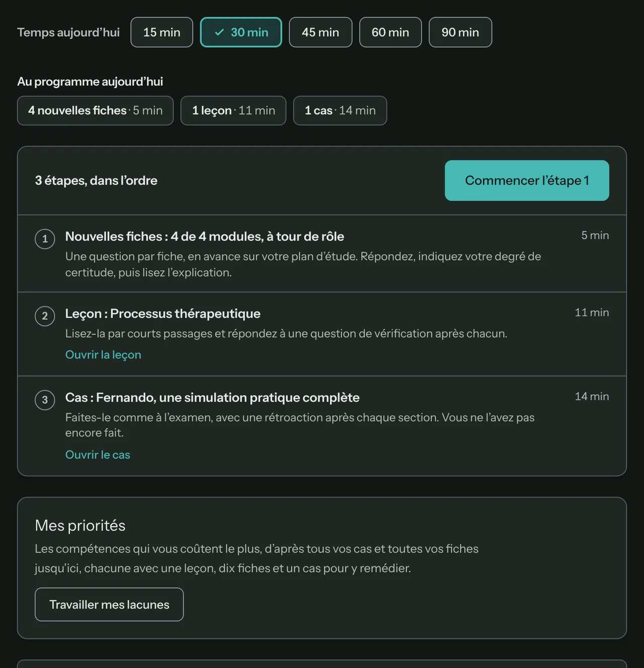Screen dimensions: 644x668
Task: Open the lesson via 'Ouvrir la leçon'
Action: coord(103,354)
